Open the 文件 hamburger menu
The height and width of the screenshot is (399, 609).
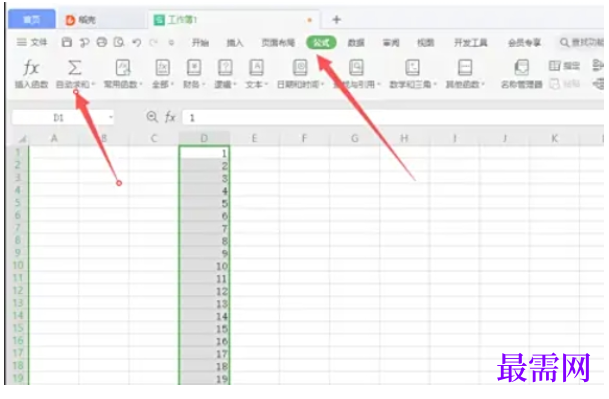pos(32,42)
